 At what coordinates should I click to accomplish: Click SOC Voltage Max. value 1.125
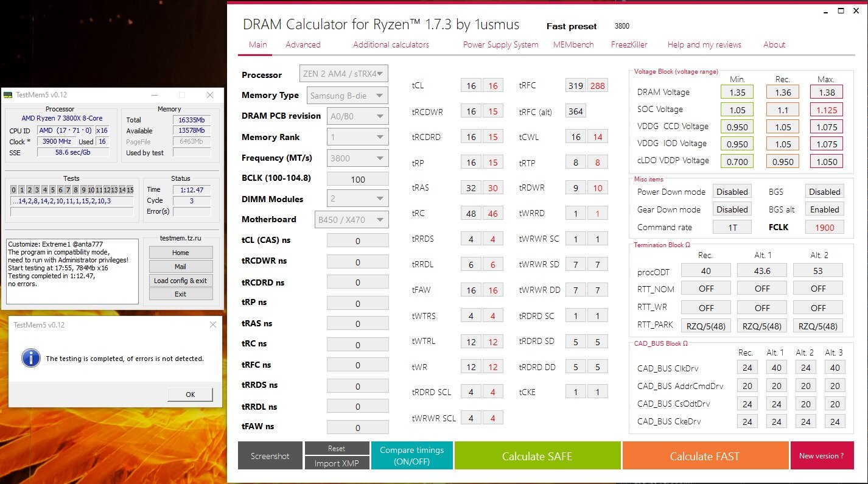(827, 110)
